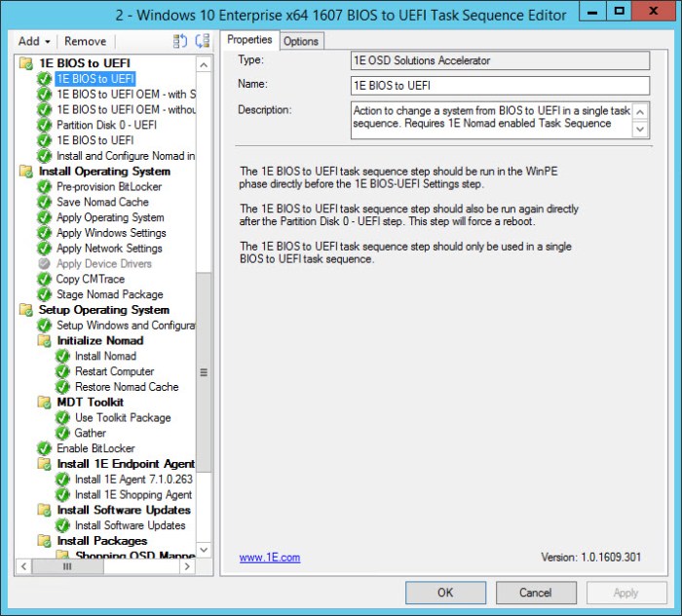Viewport: 682px width, 616px height.
Task: Click the tree scroll up arrow
Action: 203,65
